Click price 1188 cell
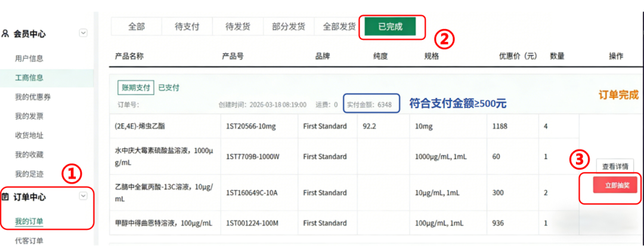The image size is (644, 246). [500, 127]
